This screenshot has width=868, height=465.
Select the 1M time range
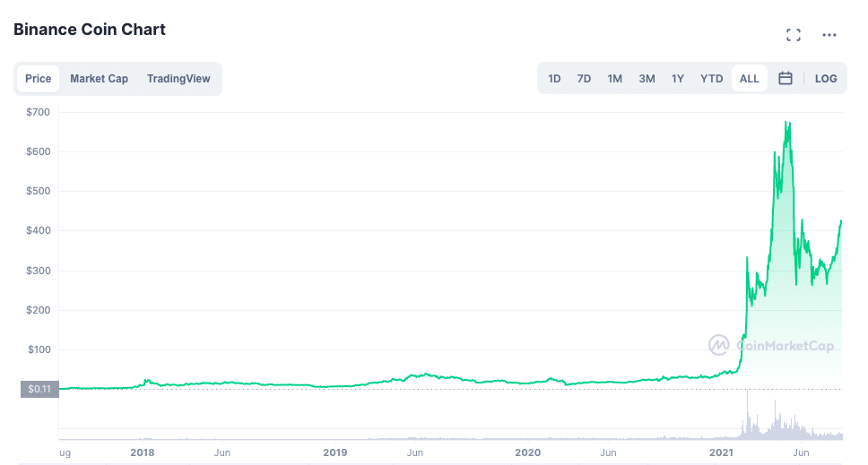coord(614,79)
